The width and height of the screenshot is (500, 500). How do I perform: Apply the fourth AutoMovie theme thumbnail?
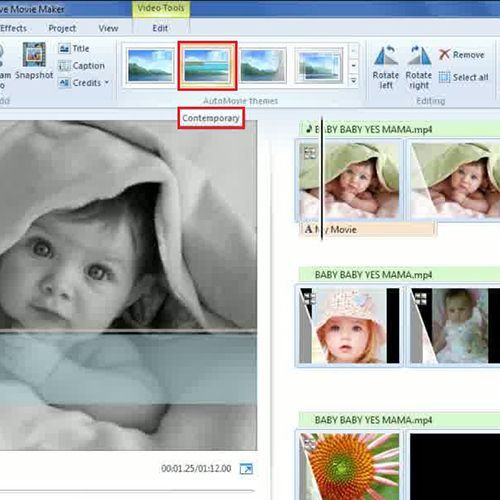pos(319,66)
